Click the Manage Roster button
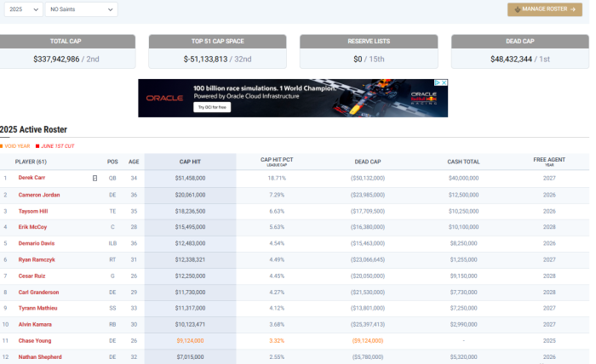The width and height of the screenshot is (596, 364). pyautogui.click(x=544, y=9)
